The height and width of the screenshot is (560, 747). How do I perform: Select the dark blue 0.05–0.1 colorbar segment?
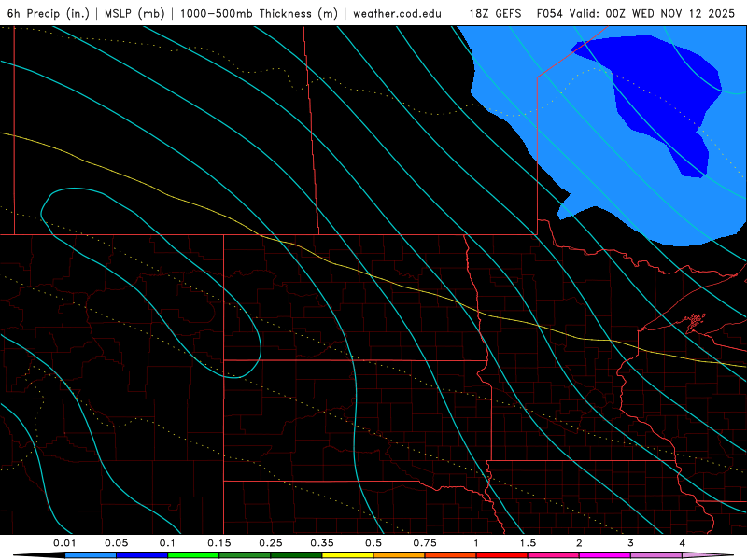(142, 555)
